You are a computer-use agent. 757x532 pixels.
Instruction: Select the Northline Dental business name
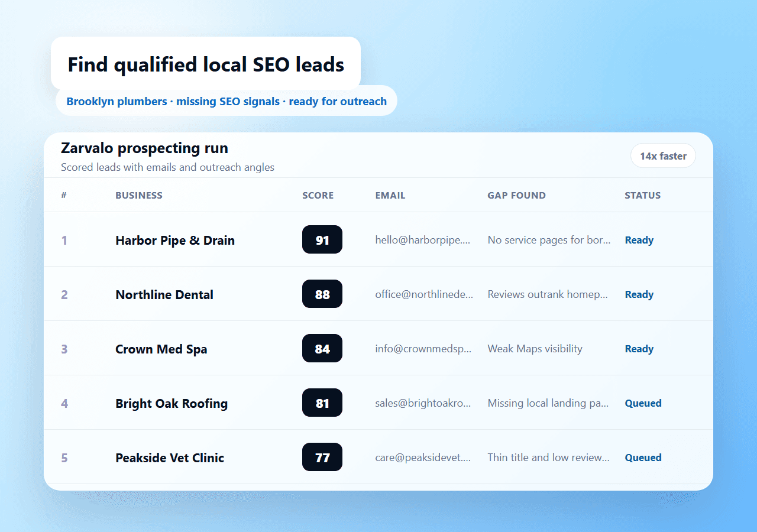(x=164, y=295)
